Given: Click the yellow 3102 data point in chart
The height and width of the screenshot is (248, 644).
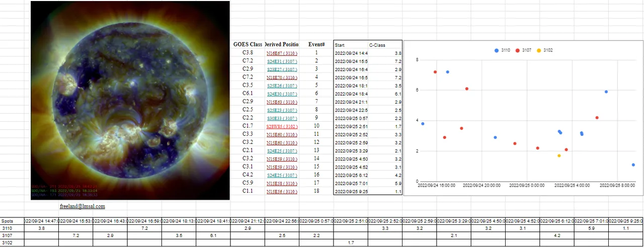Looking at the screenshot, I should [559, 156].
